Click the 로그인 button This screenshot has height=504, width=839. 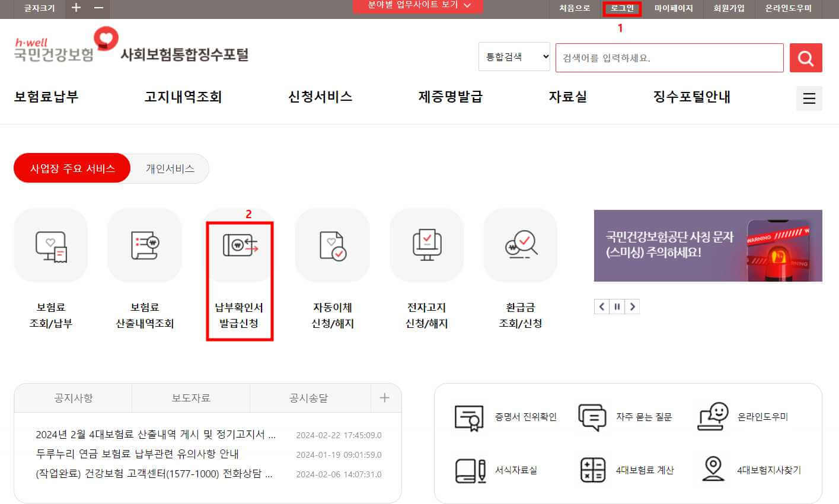pyautogui.click(x=621, y=8)
